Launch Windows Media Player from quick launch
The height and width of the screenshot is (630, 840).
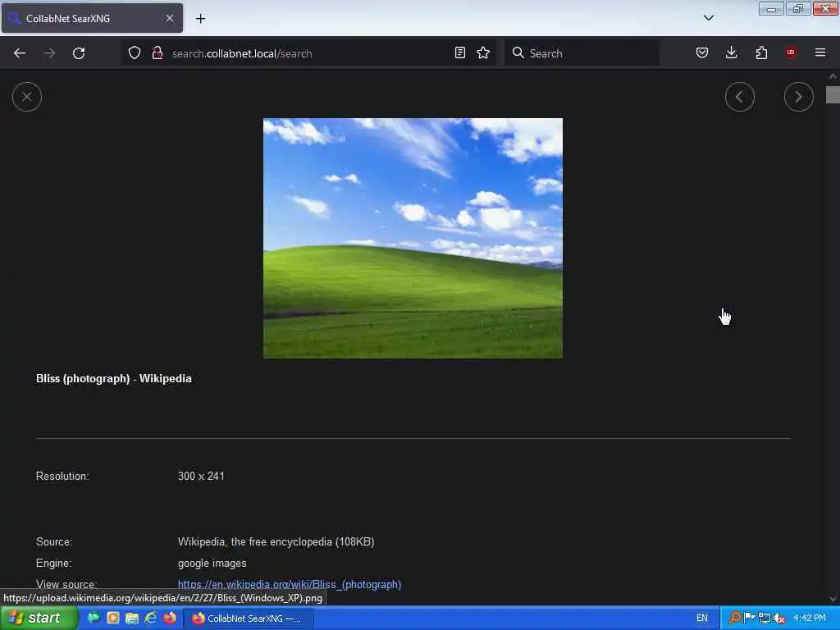click(112, 618)
